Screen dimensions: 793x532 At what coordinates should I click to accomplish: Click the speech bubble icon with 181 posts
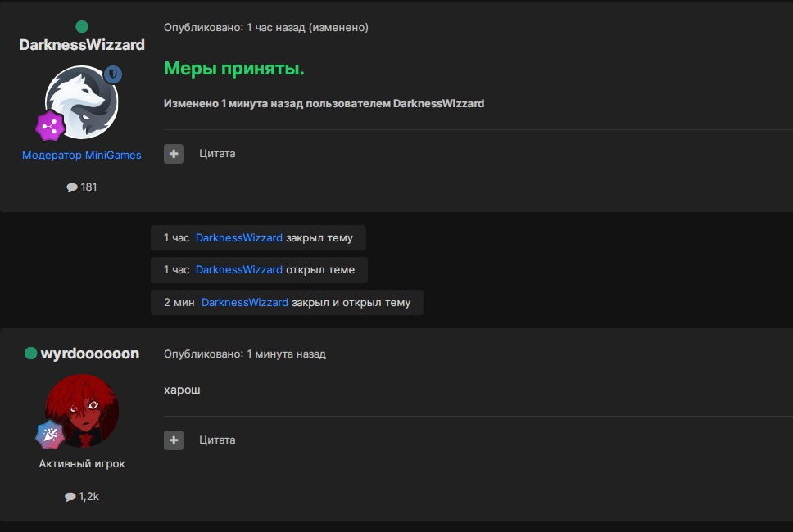[x=72, y=187]
